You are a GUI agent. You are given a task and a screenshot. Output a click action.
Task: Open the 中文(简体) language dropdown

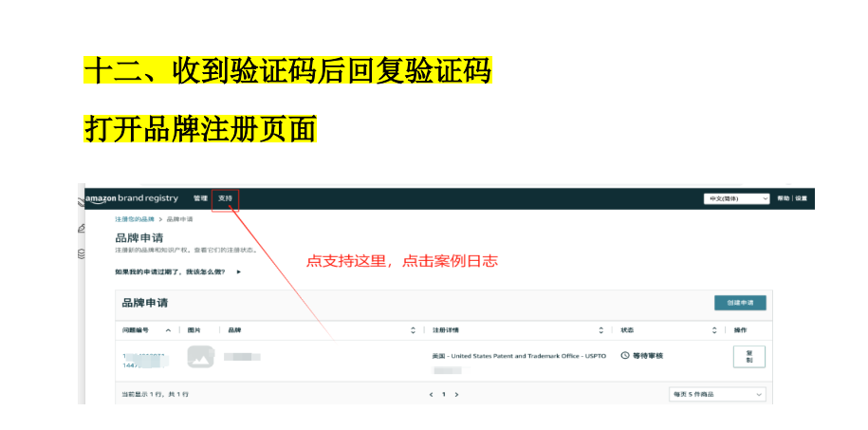point(736,199)
